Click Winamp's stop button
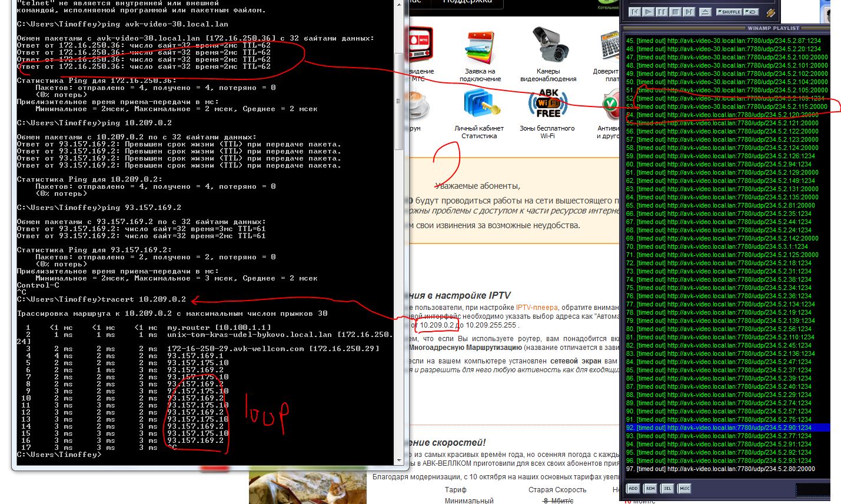The height and width of the screenshot is (504, 841). point(676,12)
